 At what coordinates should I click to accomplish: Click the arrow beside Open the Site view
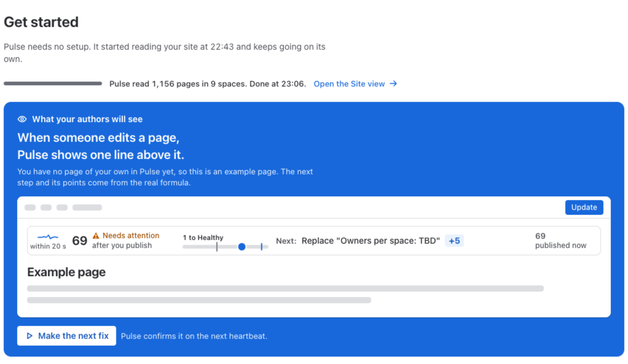point(393,83)
